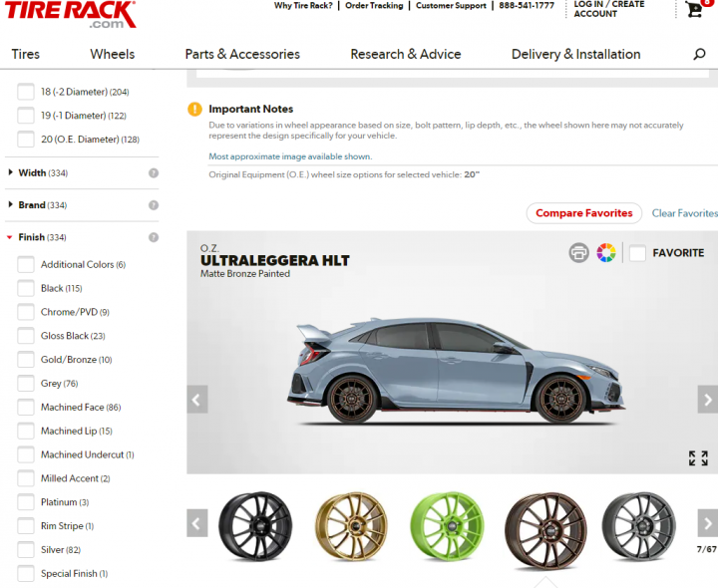Click the Civic Type R vehicle image
The image size is (718, 588).
tap(456, 370)
